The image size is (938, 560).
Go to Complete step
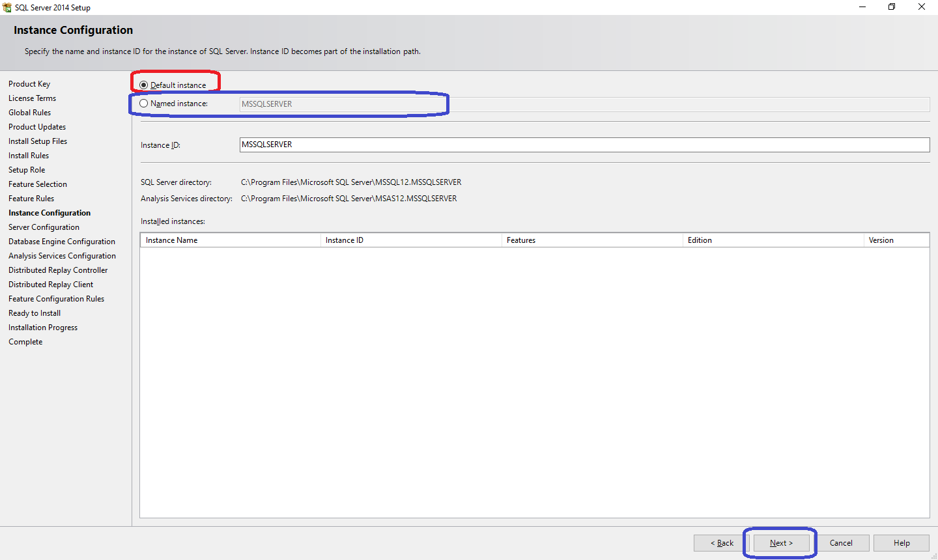(x=25, y=342)
